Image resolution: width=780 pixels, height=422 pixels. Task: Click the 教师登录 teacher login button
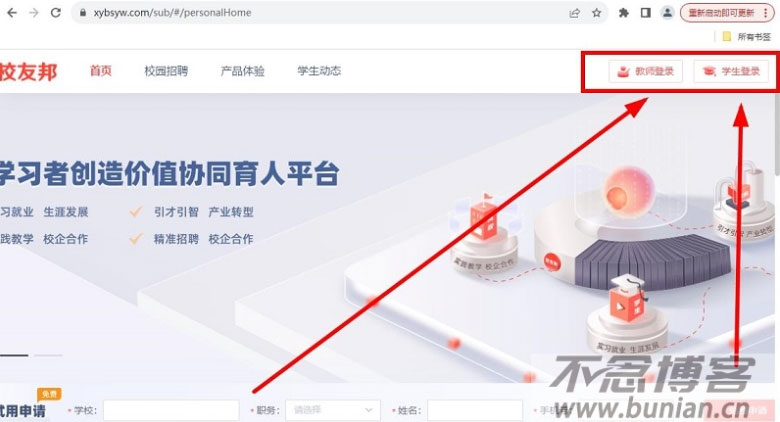click(646, 71)
